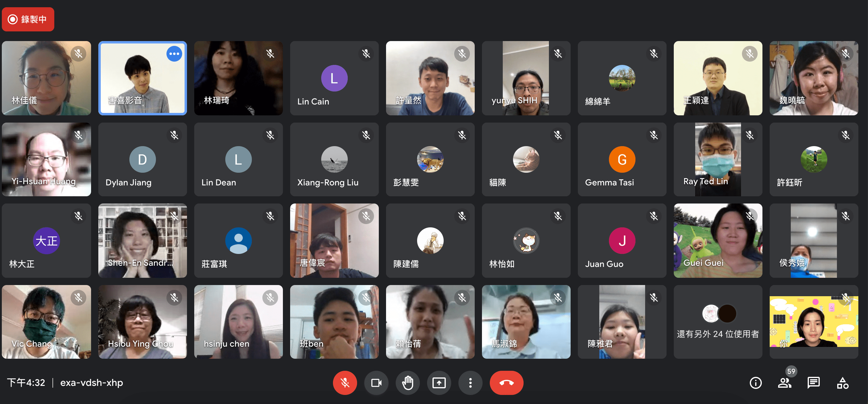Show the participants list with 59 badge
Image resolution: width=868 pixels, height=404 pixels.
coord(784,383)
